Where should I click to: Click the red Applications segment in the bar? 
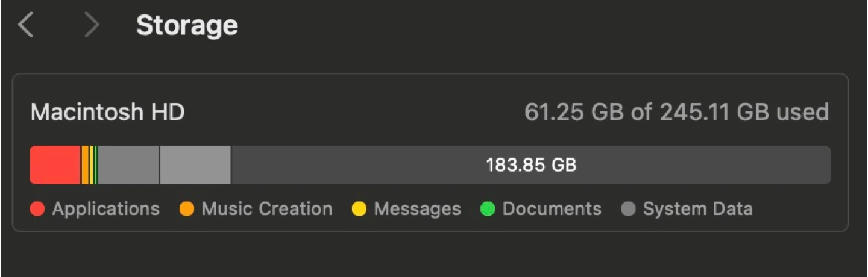click(x=55, y=165)
